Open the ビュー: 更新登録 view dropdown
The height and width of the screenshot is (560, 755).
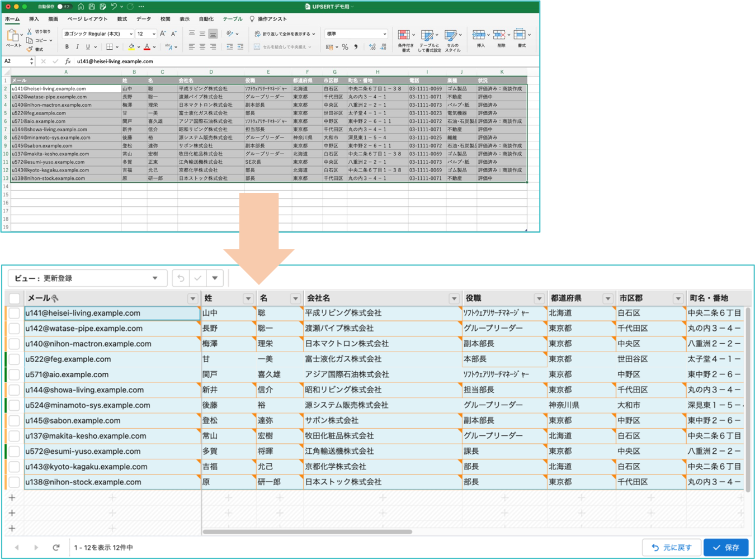click(x=87, y=278)
